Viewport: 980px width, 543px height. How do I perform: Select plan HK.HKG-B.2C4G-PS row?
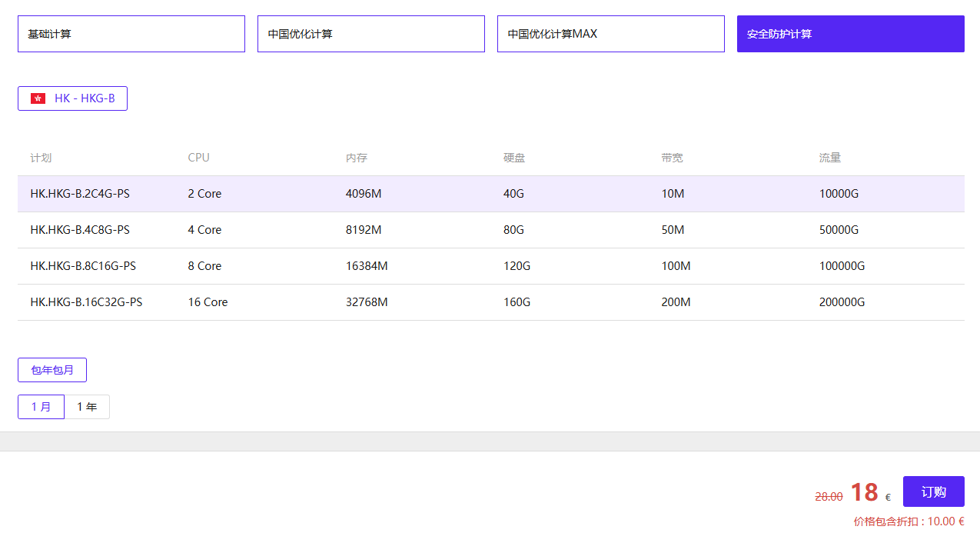click(80, 194)
